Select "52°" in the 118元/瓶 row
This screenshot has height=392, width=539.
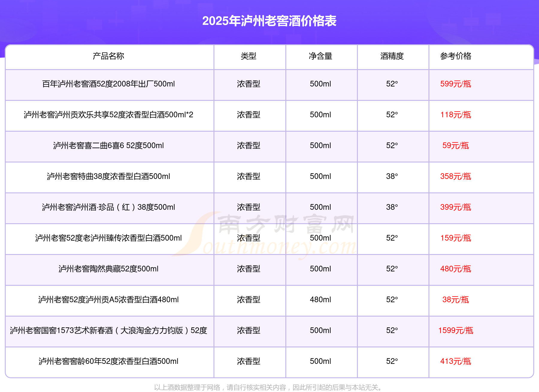coord(392,115)
